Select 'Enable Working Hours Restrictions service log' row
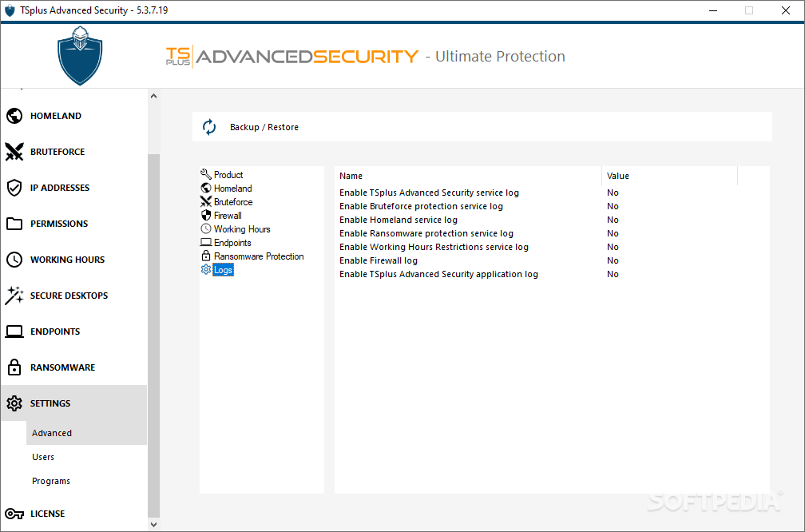Viewport: 805px width, 532px height. click(552, 247)
